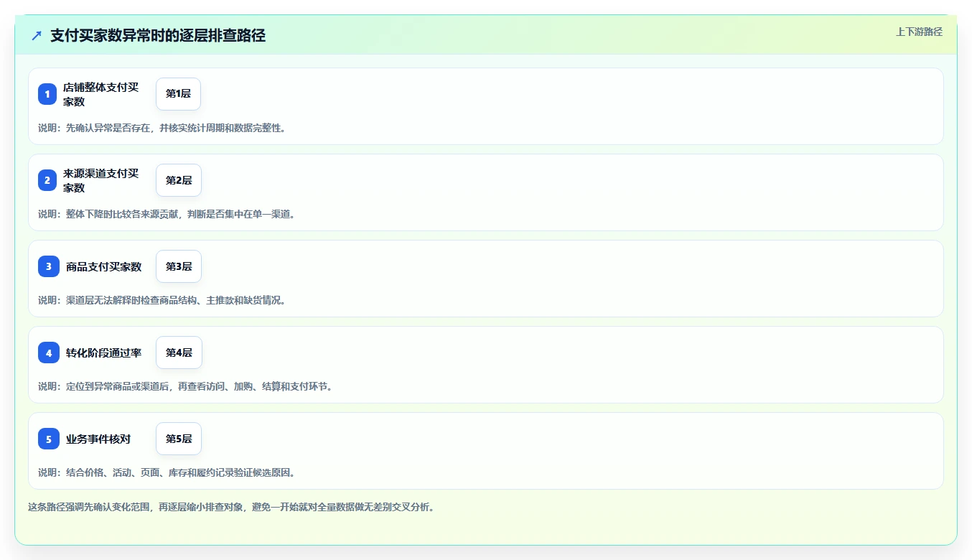Click the arrow icon beside the panel title
Screen dimensions: 972x560
click(37, 35)
